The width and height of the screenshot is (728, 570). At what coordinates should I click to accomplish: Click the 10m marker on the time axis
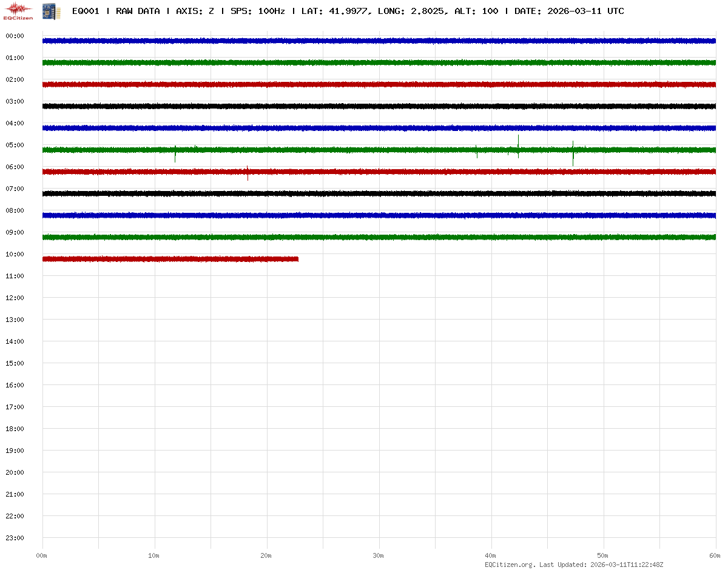coord(154,555)
